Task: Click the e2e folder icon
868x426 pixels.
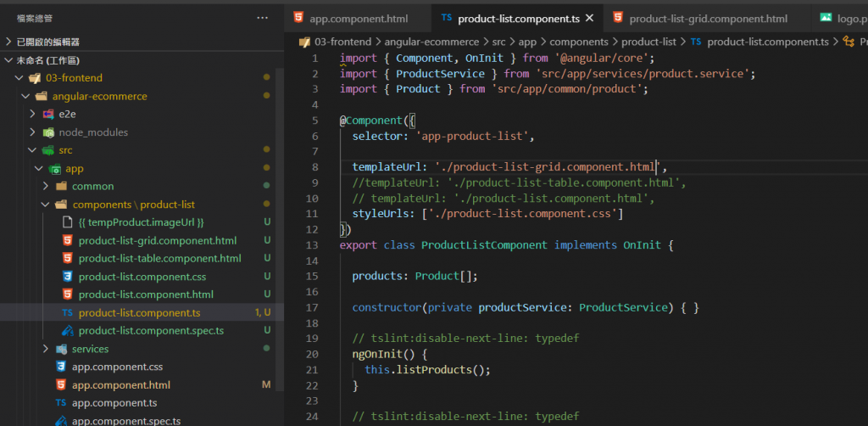Action: [48, 114]
